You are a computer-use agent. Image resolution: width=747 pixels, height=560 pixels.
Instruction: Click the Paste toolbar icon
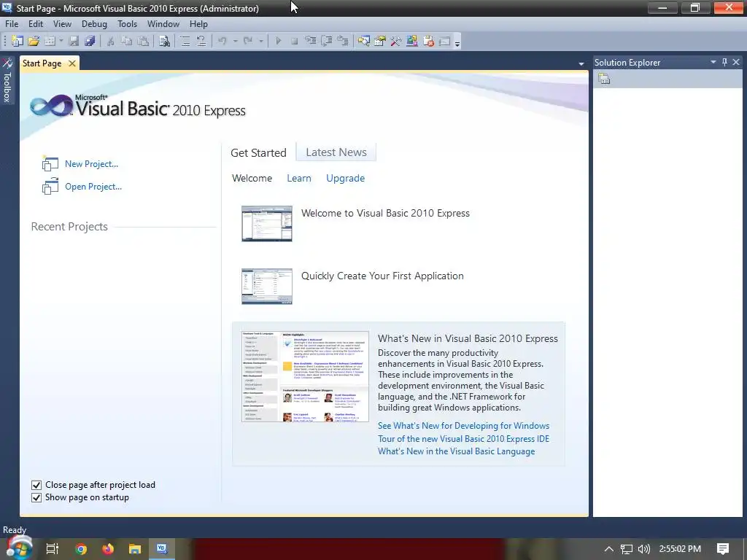(x=143, y=41)
